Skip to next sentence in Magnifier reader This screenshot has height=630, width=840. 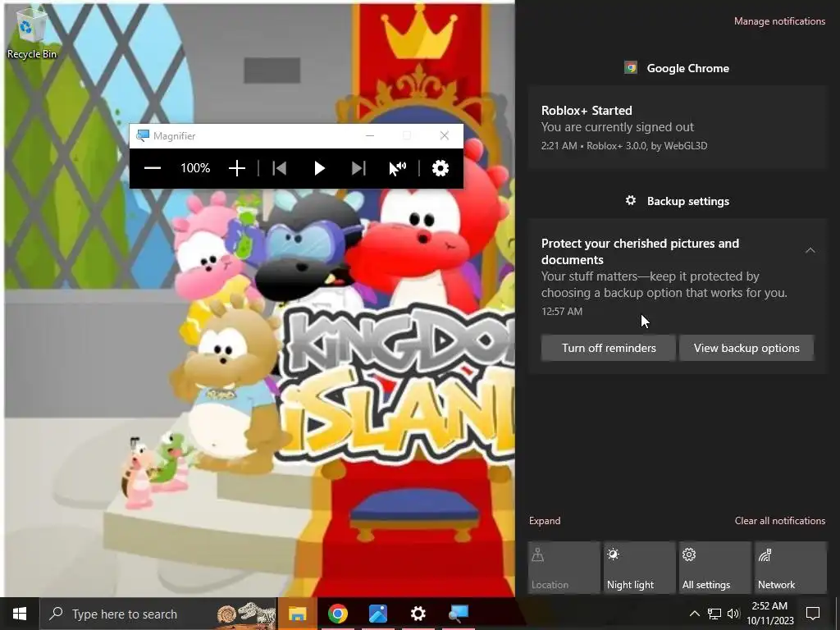358,168
